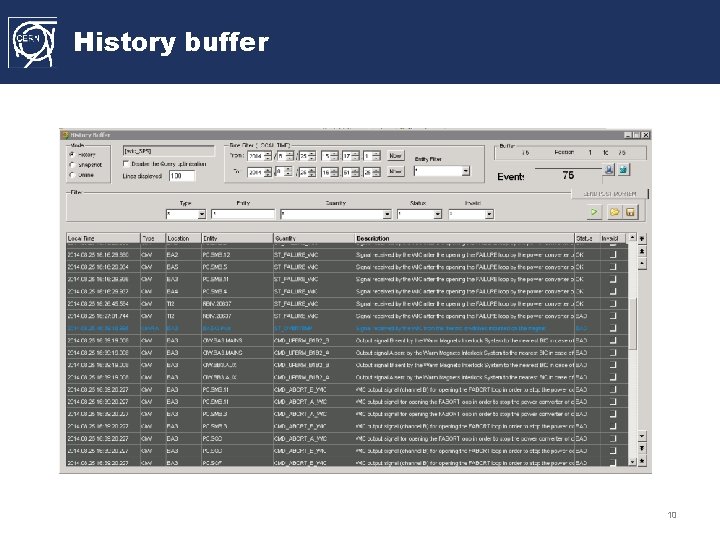The height and width of the screenshot is (540, 720).
Task: Click the table scrollbar up arrow beside the Invalid header
Action: coord(633,237)
